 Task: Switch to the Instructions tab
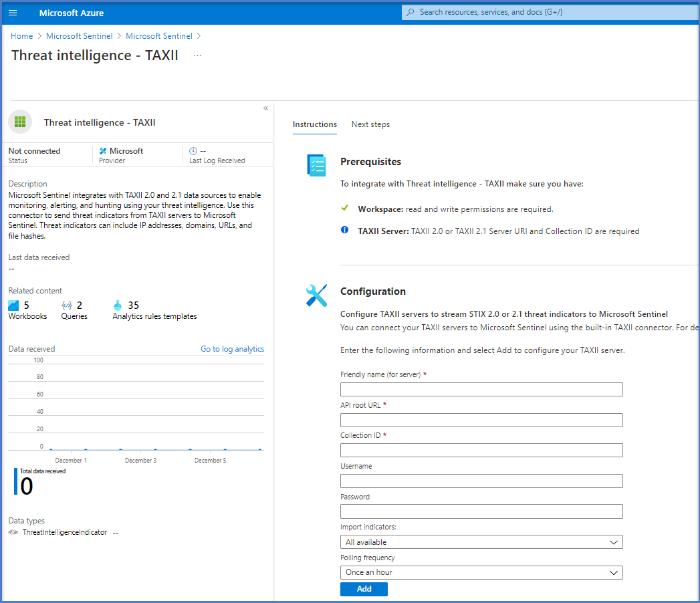point(315,124)
